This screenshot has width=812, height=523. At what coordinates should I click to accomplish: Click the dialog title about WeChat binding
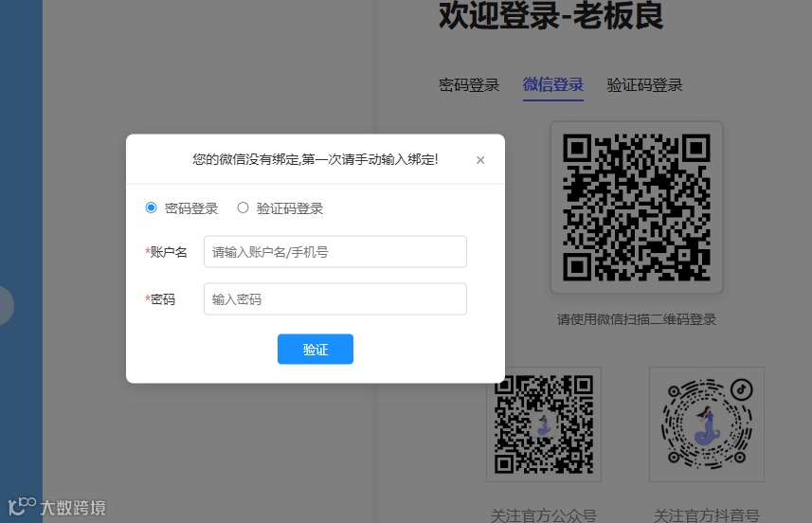tap(316, 159)
